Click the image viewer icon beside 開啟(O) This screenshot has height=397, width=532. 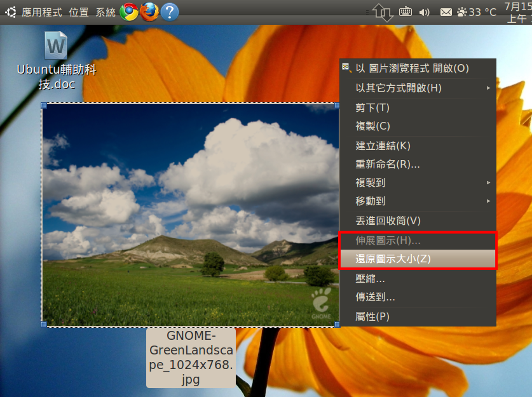346,68
